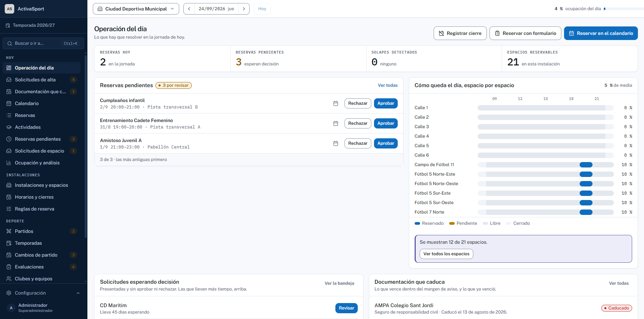This screenshot has height=319, width=644.
Task: Click the Reservas pendientes clock icon
Action: [x=9, y=139]
